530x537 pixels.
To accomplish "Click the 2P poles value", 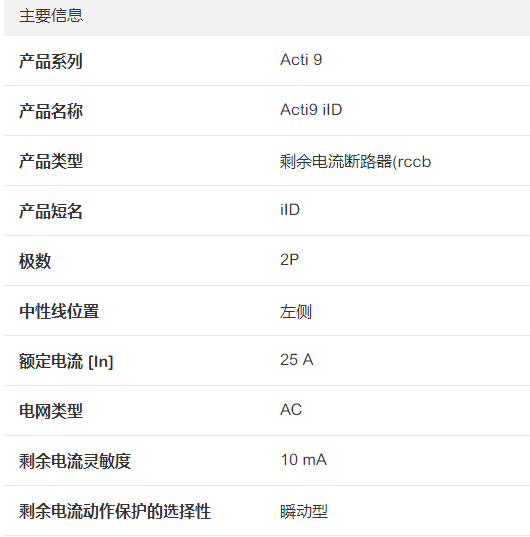I will point(289,260).
